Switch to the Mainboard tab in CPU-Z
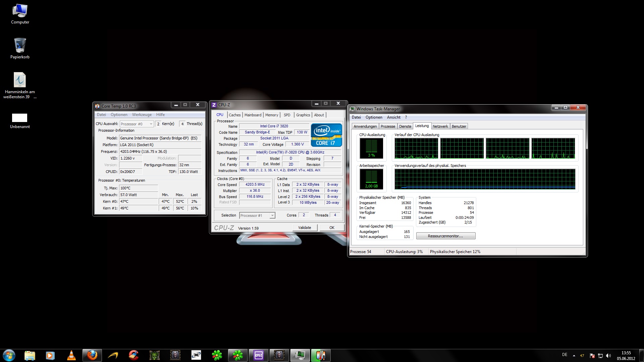This screenshot has width=644, height=362. pyautogui.click(x=253, y=115)
